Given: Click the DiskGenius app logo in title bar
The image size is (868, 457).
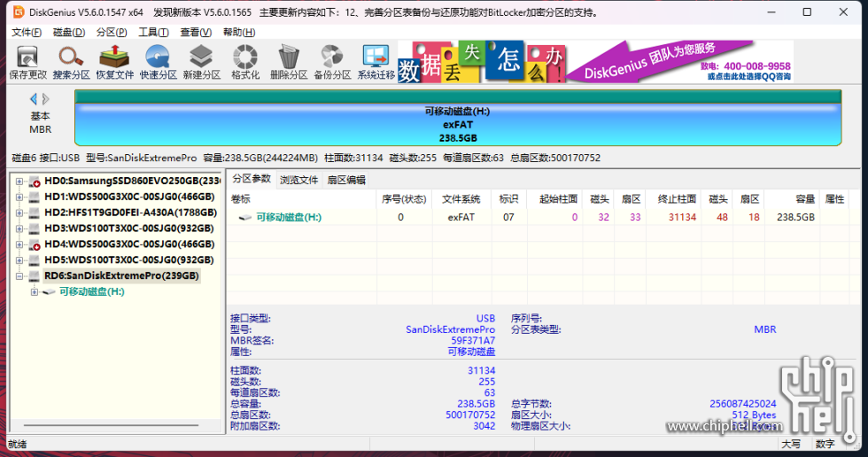Looking at the screenshot, I should click(x=19, y=12).
